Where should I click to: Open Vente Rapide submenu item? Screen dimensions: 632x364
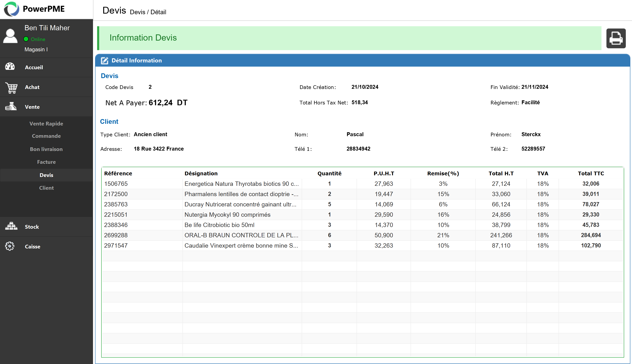pyautogui.click(x=46, y=124)
